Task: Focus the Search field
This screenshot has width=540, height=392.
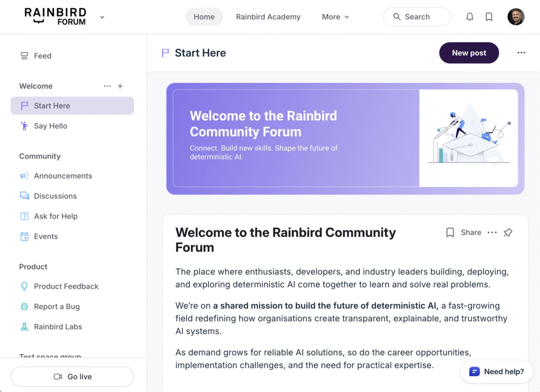Action: 417,16
